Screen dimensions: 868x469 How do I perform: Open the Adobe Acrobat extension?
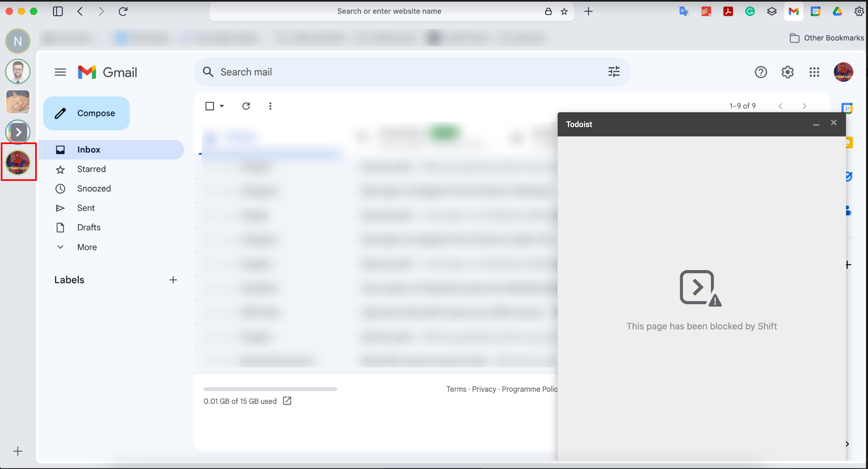728,12
